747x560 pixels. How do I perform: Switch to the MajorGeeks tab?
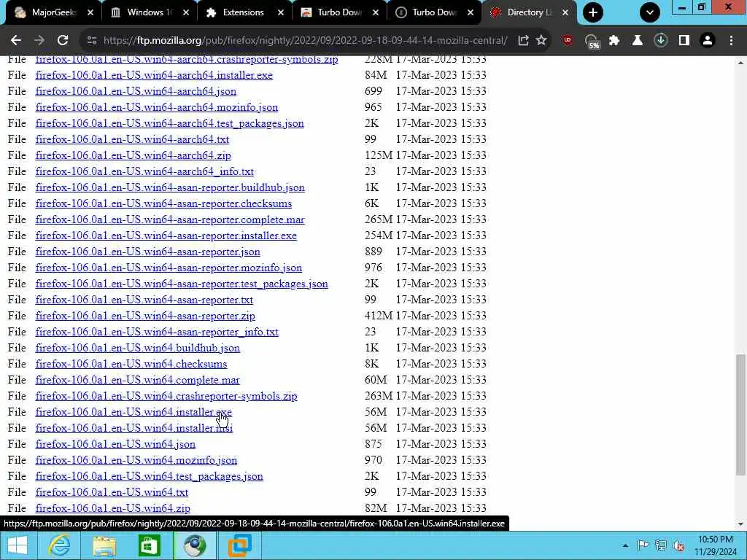tap(53, 12)
